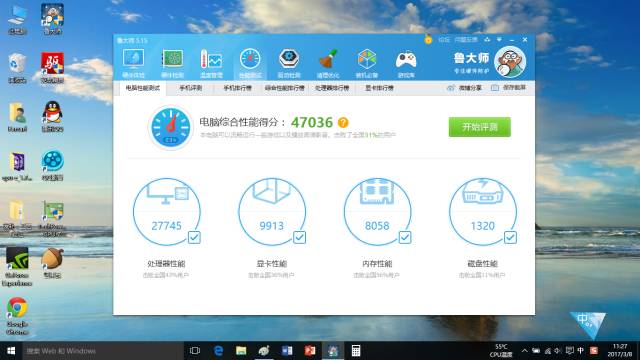This screenshot has height=360, width=640.
Task: Open the user folder desktop icon
Action: [17, 117]
